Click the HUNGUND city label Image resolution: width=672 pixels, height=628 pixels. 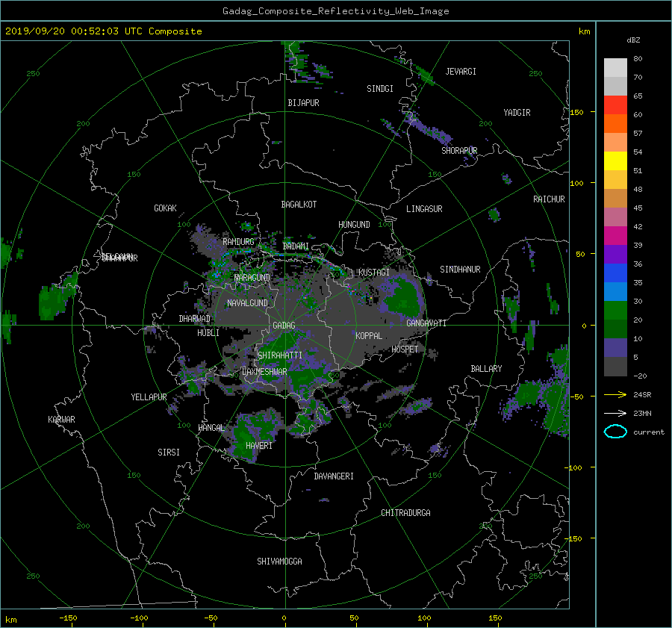tap(354, 225)
